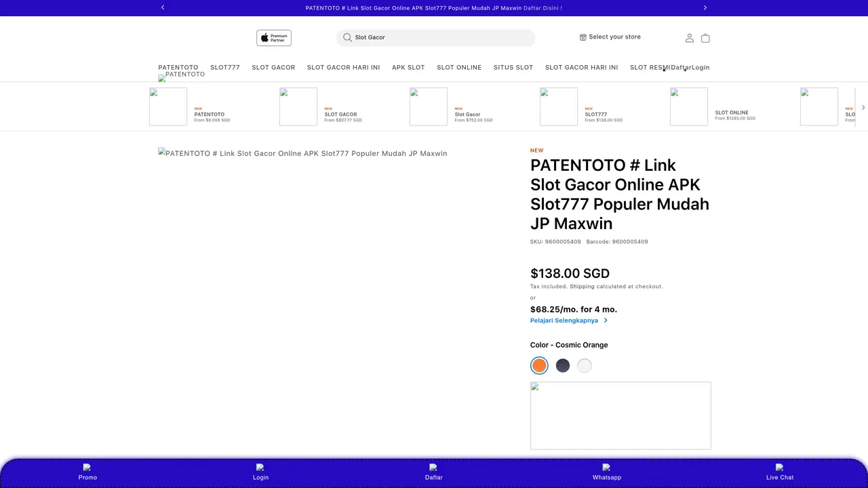The width and height of the screenshot is (868, 488).
Task: Click the 'Barcode: 9600005409' text
Action: [617, 242]
